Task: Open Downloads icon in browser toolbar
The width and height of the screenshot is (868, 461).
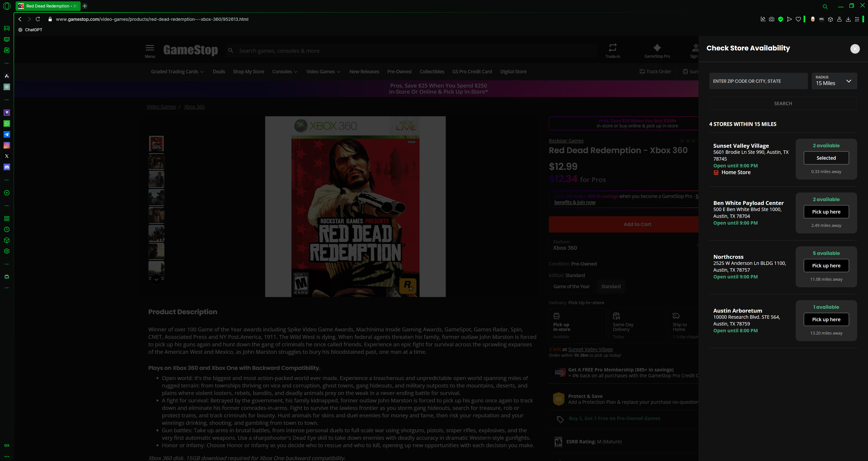Action: pos(848,19)
